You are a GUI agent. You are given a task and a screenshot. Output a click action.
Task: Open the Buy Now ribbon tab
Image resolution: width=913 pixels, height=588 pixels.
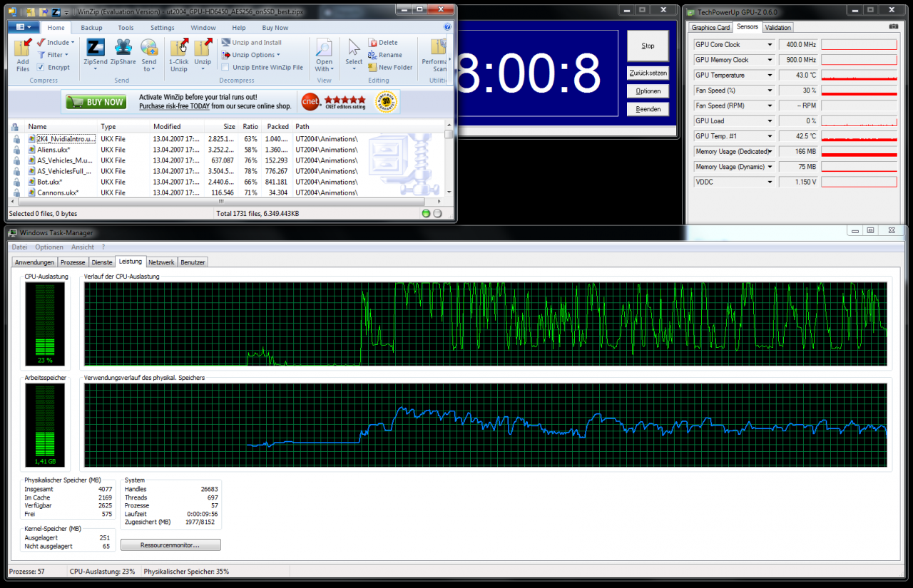coord(275,28)
